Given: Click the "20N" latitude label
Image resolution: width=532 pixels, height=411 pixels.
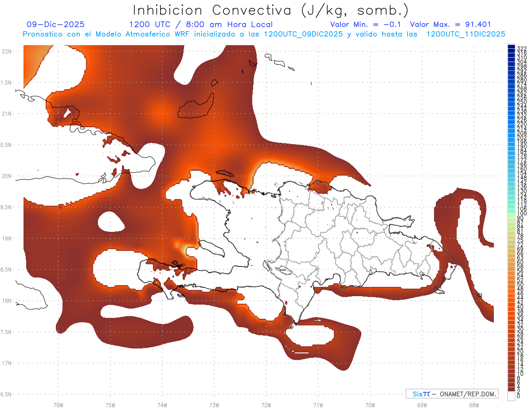Looking at the screenshot, I should (7, 176).
